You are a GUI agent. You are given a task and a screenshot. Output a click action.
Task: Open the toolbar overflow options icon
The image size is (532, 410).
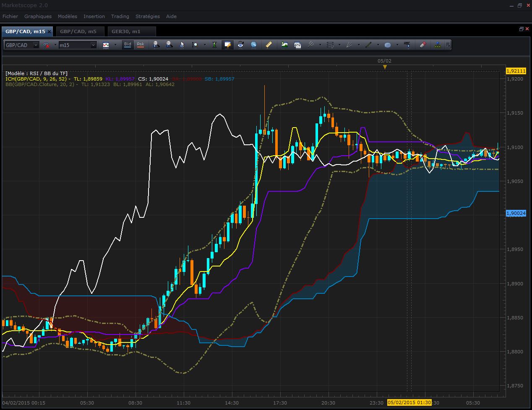(449, 44)
